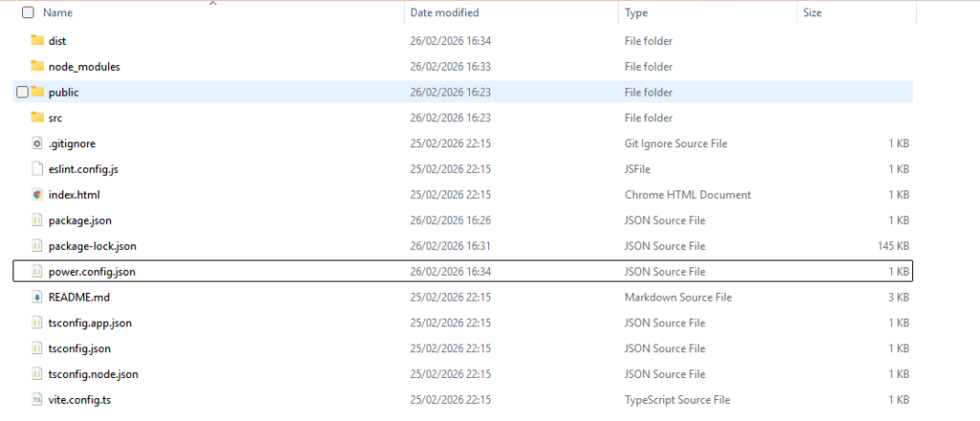Screen dimensions: 980x421
Task: Click the JSON icon beside package.json
Action: pyautogui.click(x=37, y=220)
